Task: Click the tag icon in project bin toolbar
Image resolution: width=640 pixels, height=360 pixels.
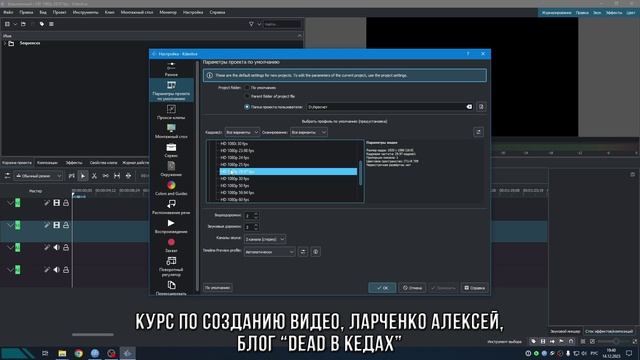Action: pyautogui.click(x=42, y=24)
